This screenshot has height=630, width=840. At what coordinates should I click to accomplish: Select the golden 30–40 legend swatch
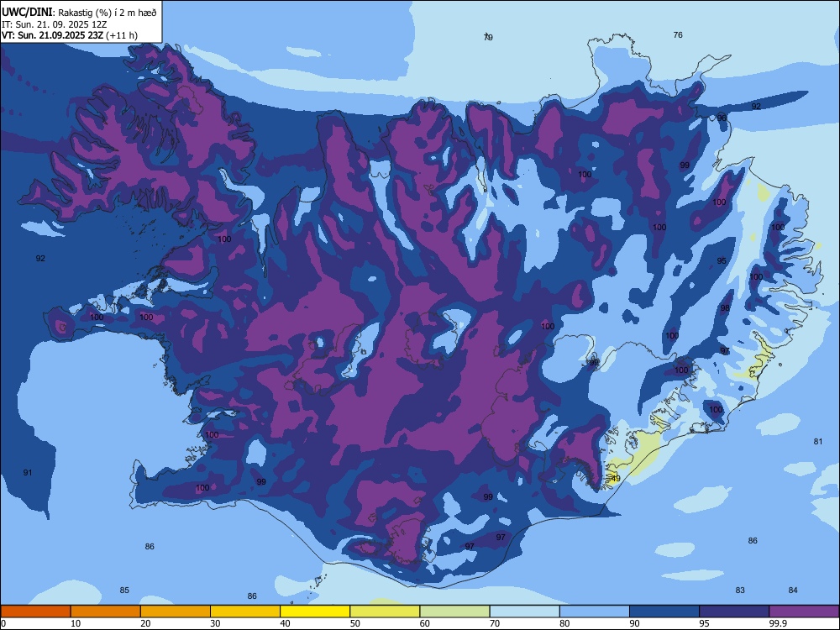(x=245, y=612)
